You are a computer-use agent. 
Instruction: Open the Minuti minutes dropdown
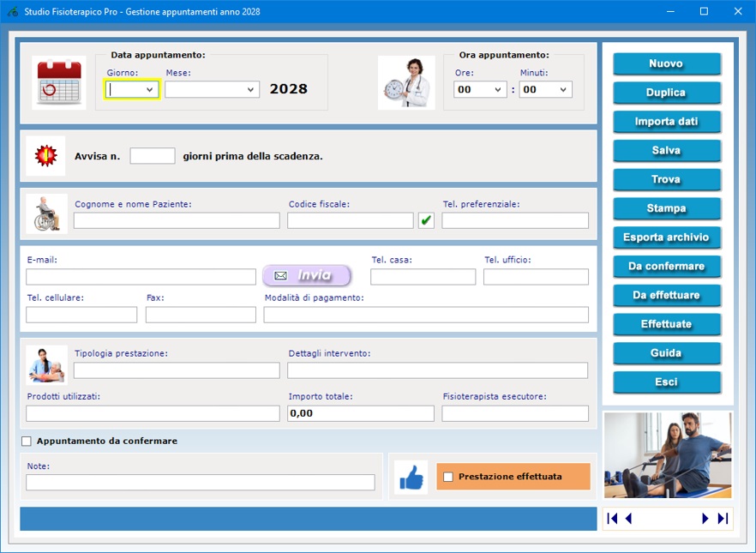pyautogui.click(x=562, y=90)
